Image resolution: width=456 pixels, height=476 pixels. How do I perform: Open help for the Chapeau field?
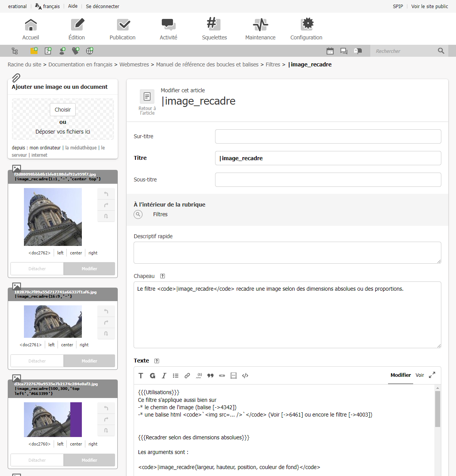click(x=163, y=276)
